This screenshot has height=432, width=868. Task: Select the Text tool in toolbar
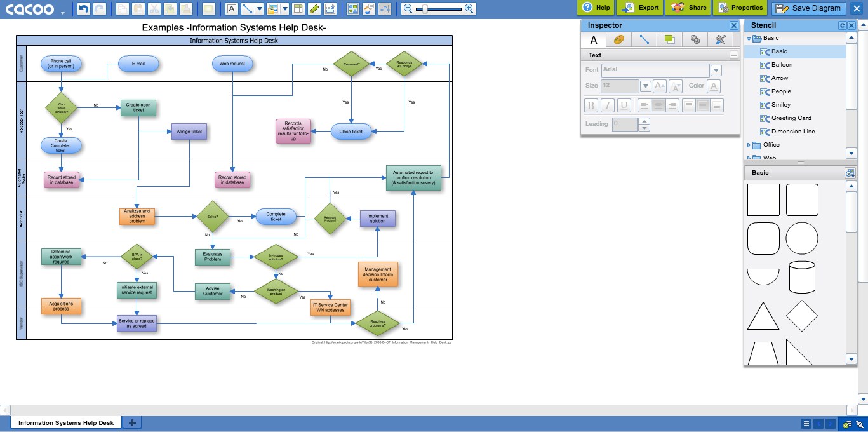coord(232,9)
